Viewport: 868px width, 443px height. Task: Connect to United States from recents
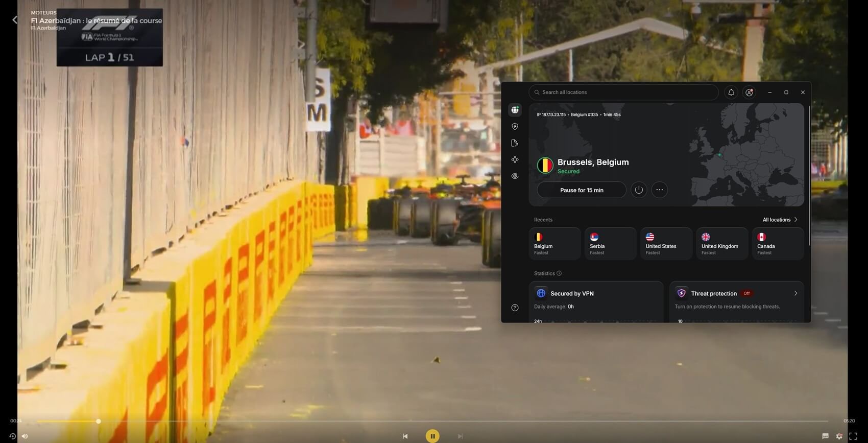[666, 244]
